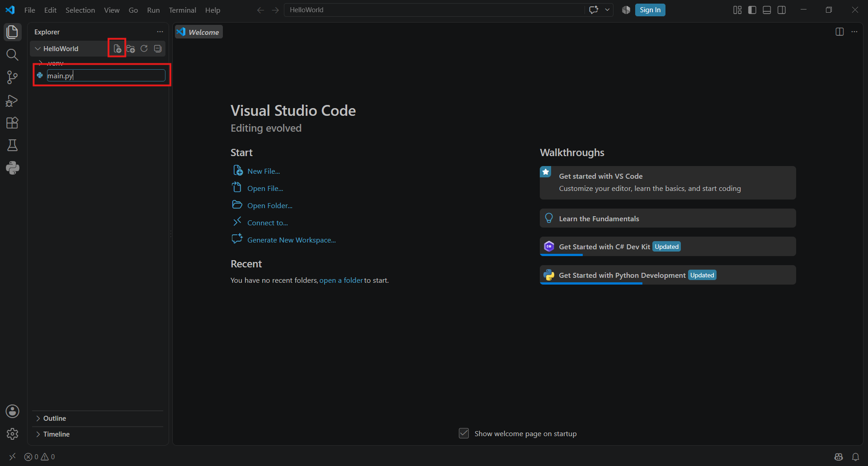The image size is (868, 466).
Task: Expand the Outline section
Action: (x=98, y=418)
